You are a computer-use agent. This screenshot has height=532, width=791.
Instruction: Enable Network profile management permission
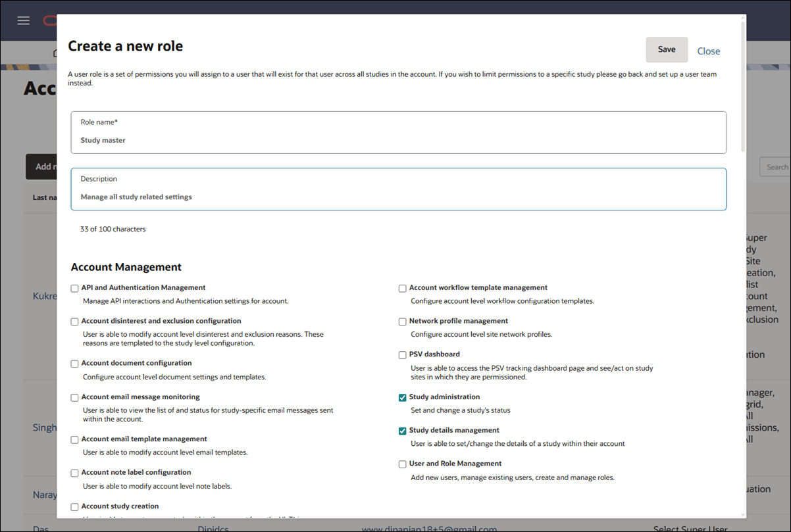point(402,322)
